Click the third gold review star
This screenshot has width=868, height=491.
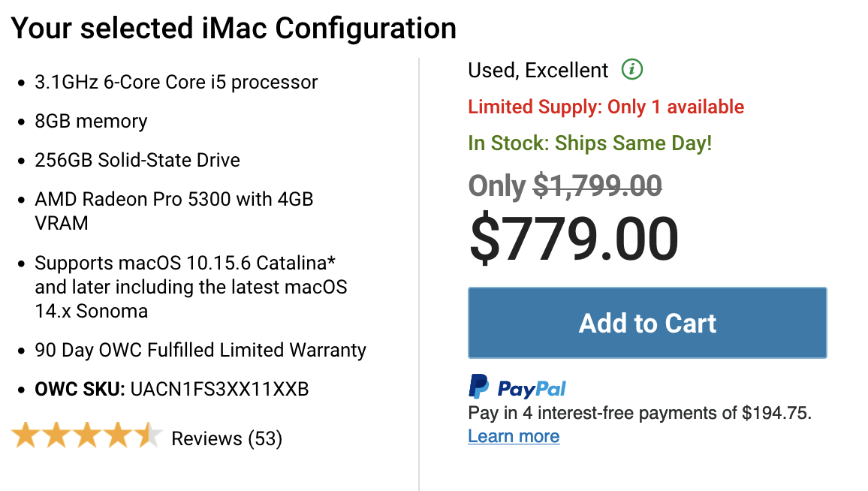pos(87,435)
